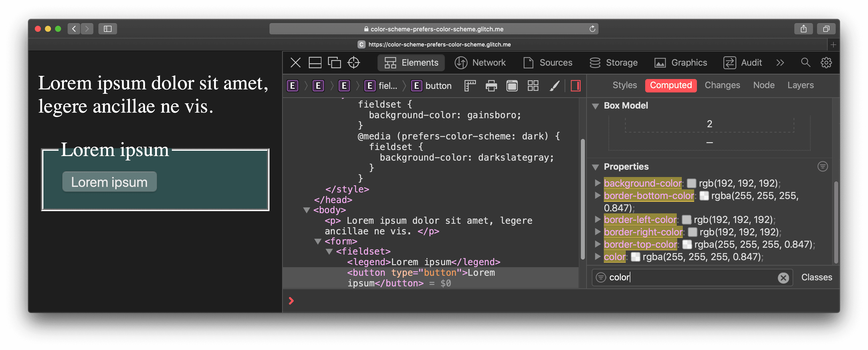Select the node picker tool

click(x=354, y=63)
